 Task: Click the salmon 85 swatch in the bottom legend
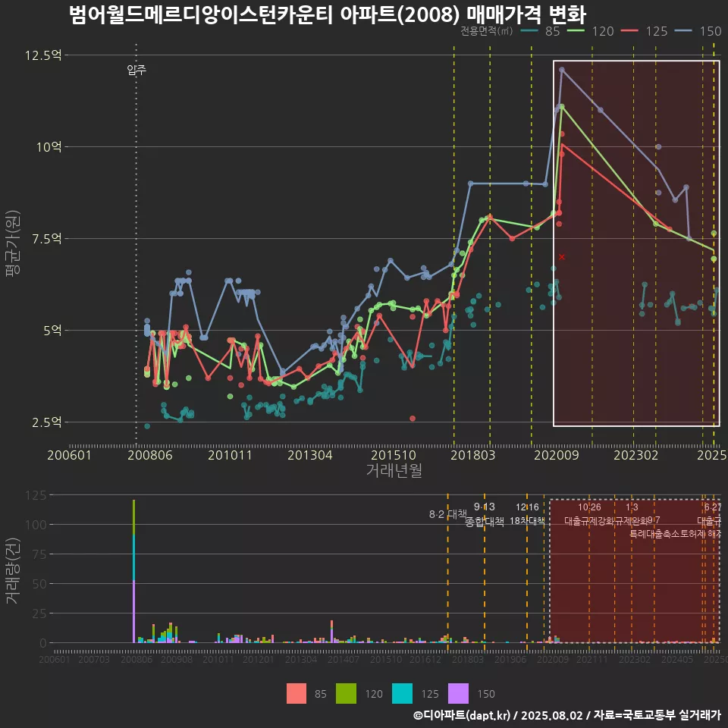point(297,694)
